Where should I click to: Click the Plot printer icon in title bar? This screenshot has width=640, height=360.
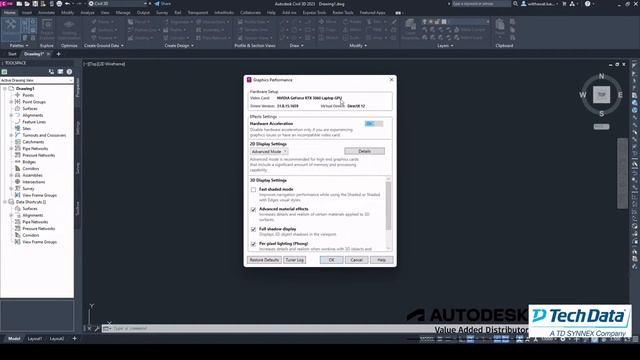pyautogui.click(x=59, y=4)
